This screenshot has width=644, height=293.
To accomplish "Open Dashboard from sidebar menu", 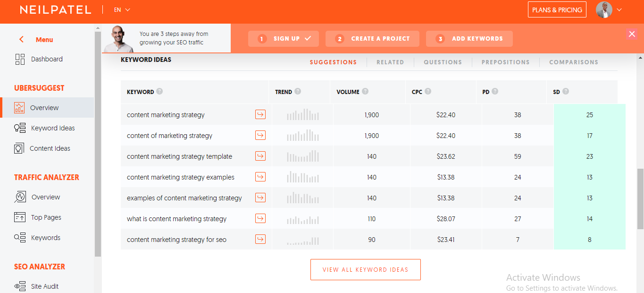I will [47, 59].
